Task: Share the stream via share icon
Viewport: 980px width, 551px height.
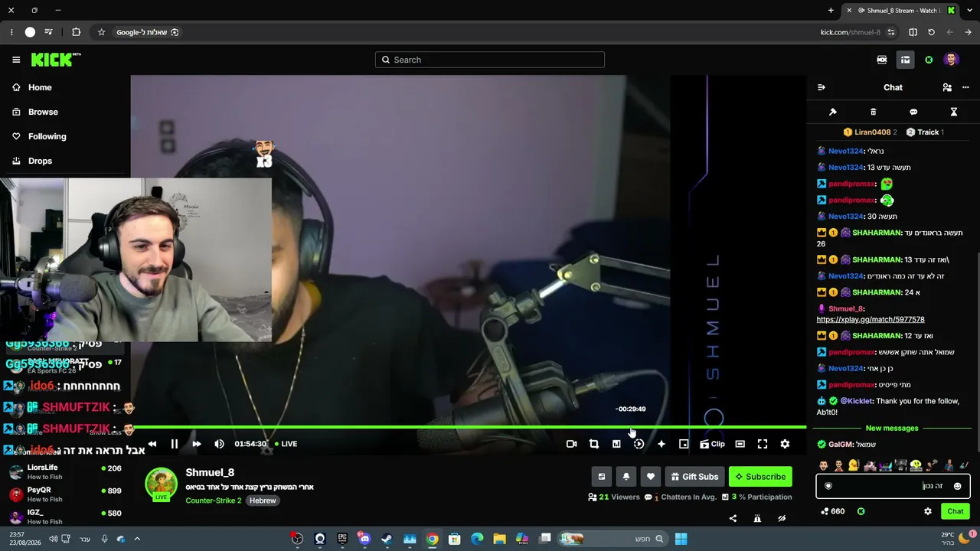Action: coord(733,518)
